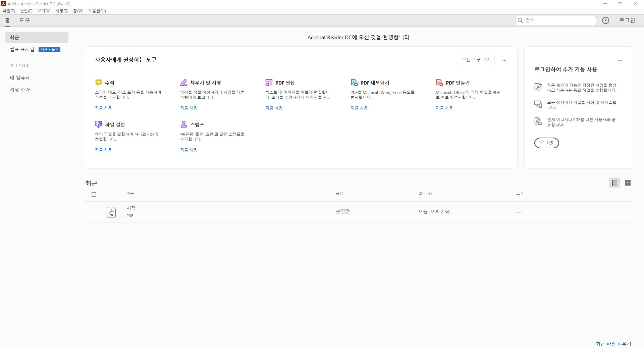Click 지금 사용 under PDF 만들기
Viewport: 644px width, 349px height.
(444, 108)
